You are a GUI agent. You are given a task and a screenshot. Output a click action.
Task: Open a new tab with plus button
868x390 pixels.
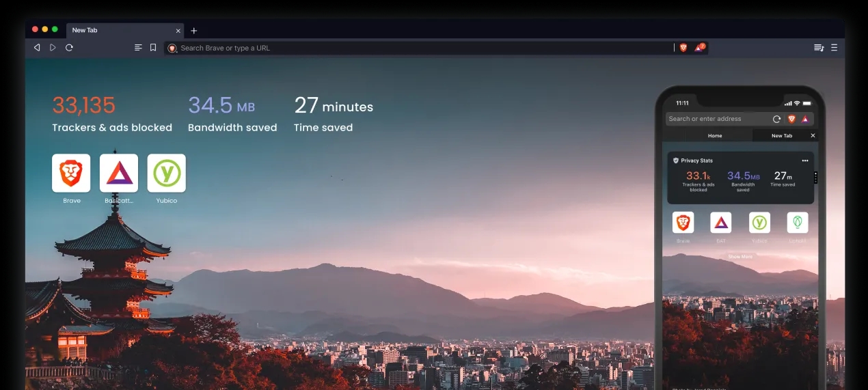(x=194, y=31)
